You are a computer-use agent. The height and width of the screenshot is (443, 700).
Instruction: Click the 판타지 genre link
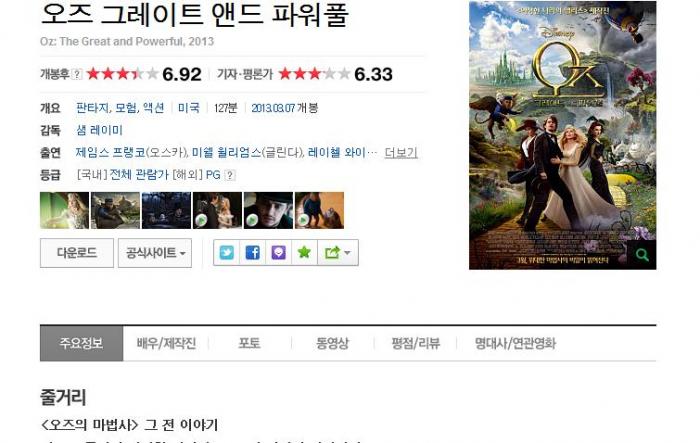[x=92, y=108]
